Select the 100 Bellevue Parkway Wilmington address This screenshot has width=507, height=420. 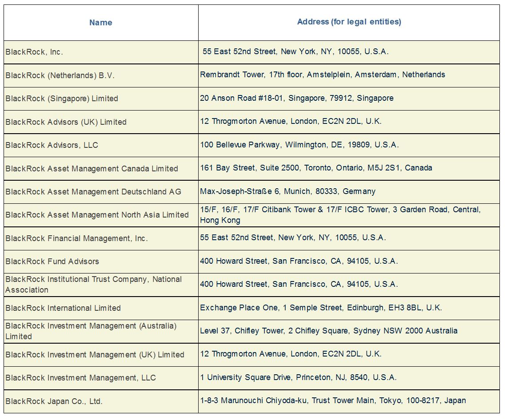pos(349,145)
